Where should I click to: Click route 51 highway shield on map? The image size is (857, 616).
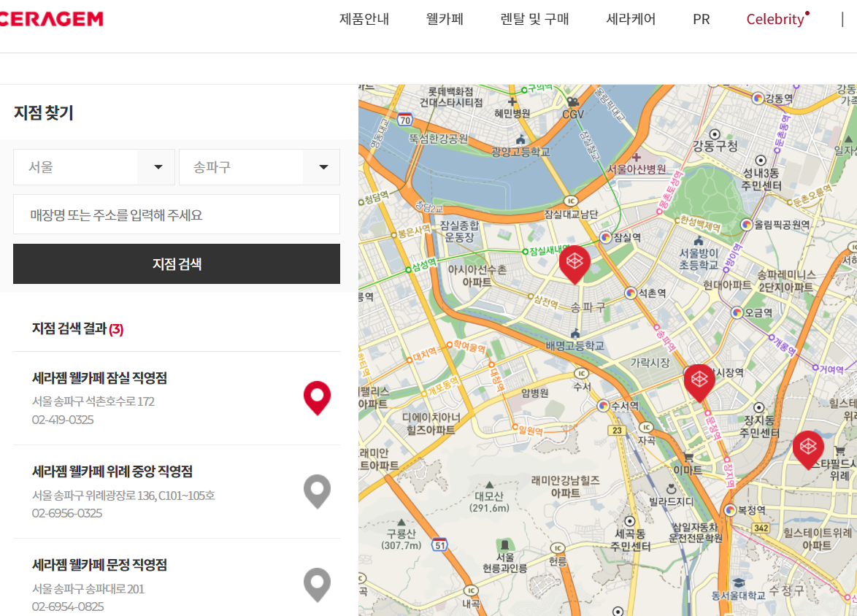[440, 545]
